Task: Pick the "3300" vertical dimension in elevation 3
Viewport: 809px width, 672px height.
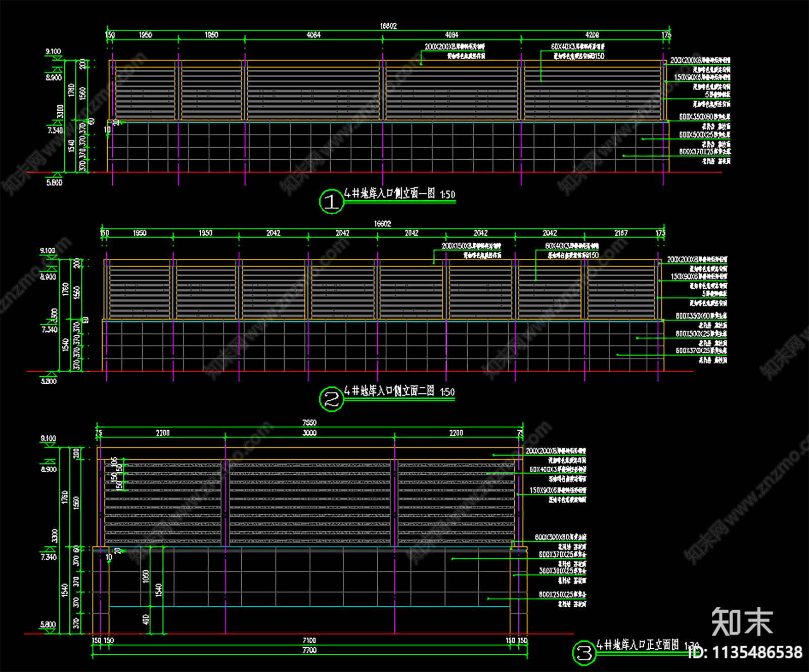Action: [x=55, y=537]
